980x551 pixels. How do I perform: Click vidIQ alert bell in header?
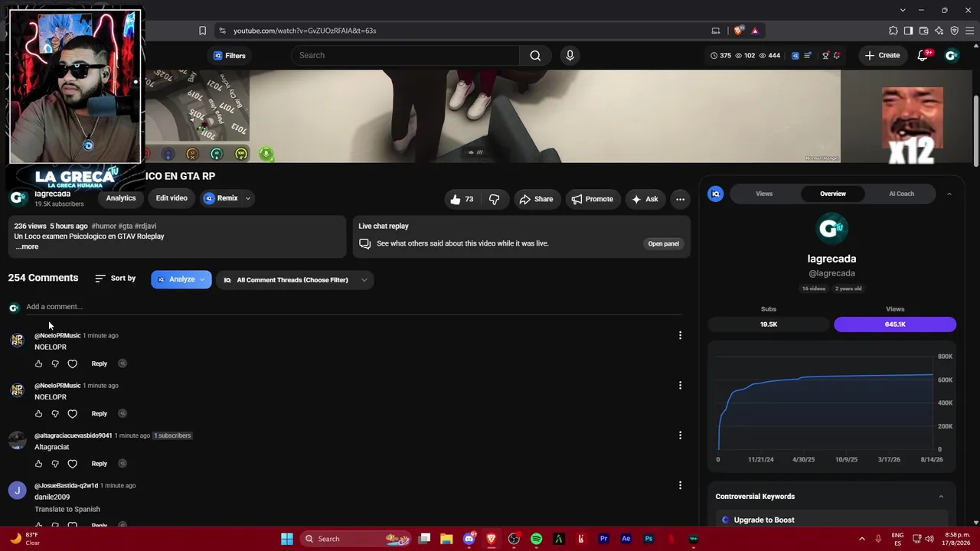pos(837,55)
